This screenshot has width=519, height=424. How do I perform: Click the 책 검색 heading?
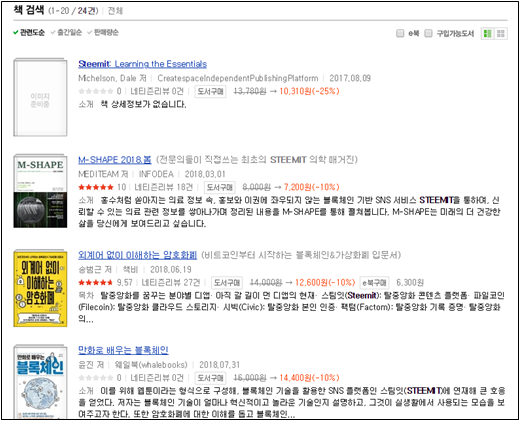29,10
